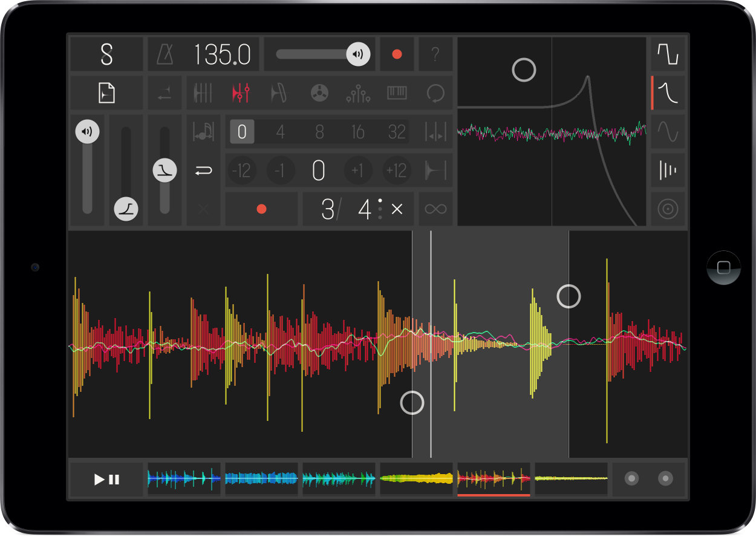Select the bow mode icon
Screen dimensions: 756x537
coord(279,93)
